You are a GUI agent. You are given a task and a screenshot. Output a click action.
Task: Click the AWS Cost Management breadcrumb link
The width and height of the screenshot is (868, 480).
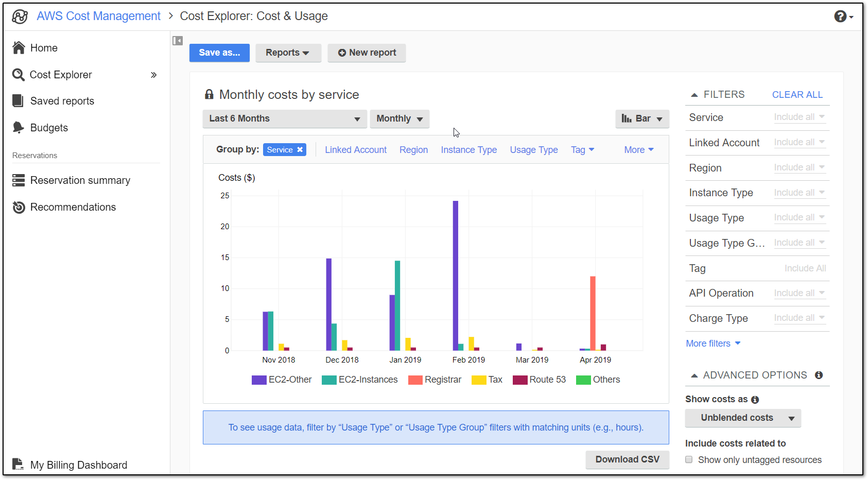click(x=99, y=16)
